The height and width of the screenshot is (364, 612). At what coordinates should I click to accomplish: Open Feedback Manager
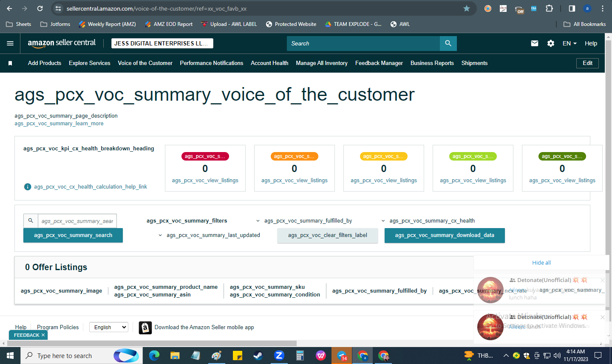click(x=379, y=63)
